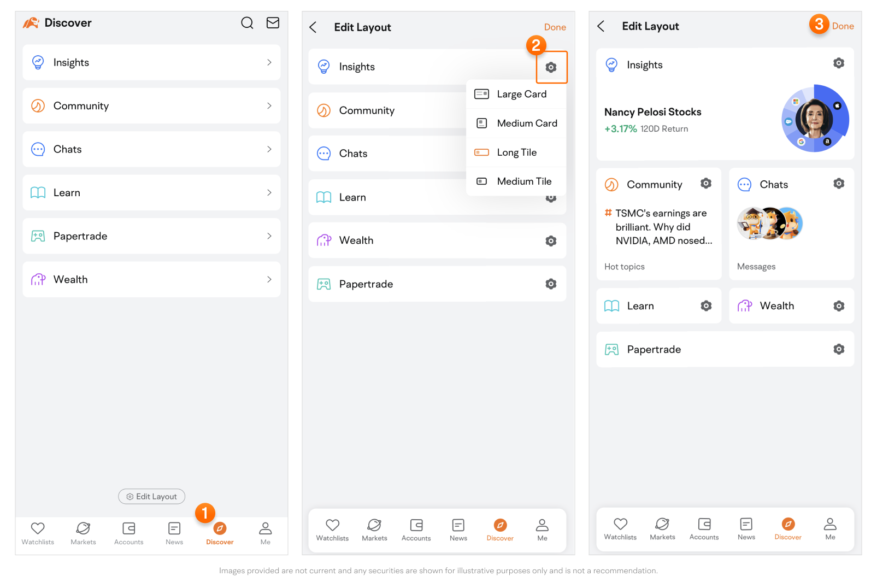This screenshot has width=877, height=588.
Task: Click the gear icon beside Insights in the list
Action: [551, 67]
